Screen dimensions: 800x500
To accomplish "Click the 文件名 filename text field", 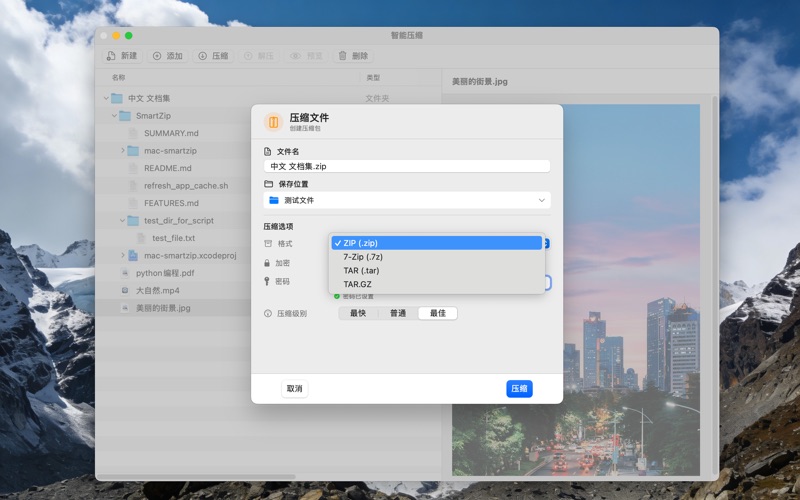I will [407, 166].
